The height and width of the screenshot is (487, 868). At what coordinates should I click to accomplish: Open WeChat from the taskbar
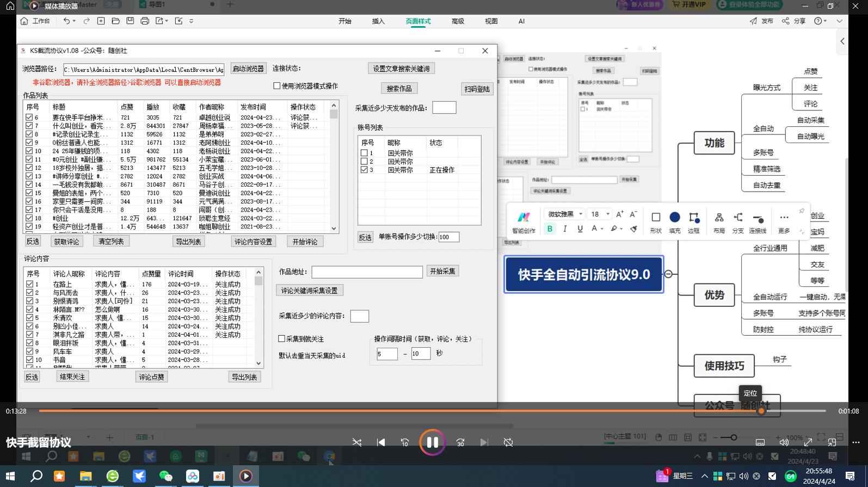click(166, 476)
